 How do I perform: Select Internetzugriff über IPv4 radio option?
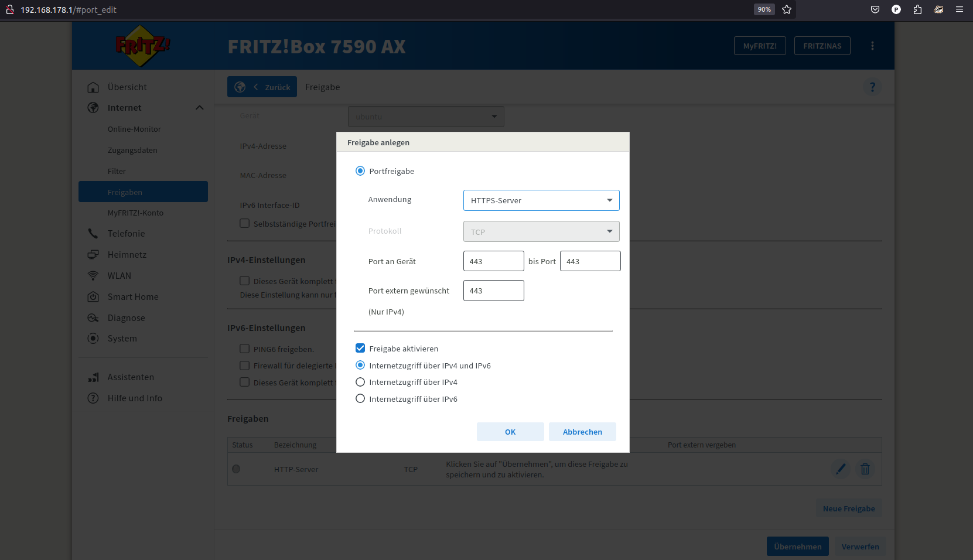click(360, 382)
